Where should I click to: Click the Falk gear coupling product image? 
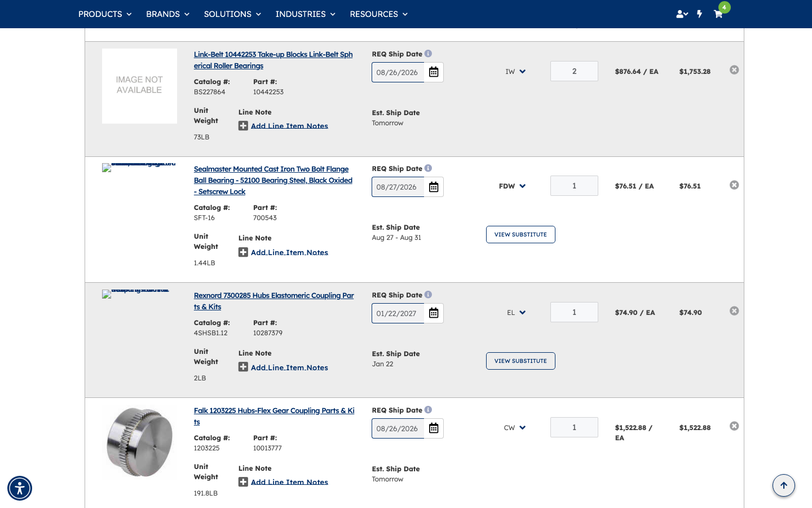[139, 442]
